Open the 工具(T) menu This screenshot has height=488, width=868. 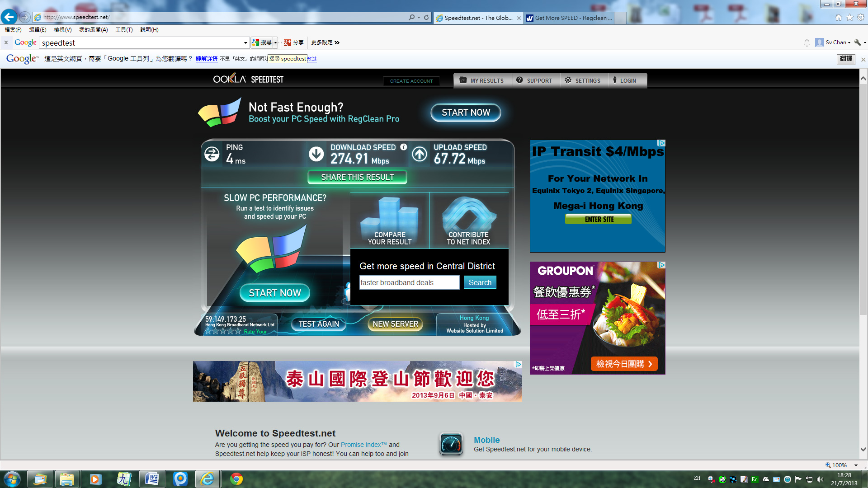tap(123, 30)
